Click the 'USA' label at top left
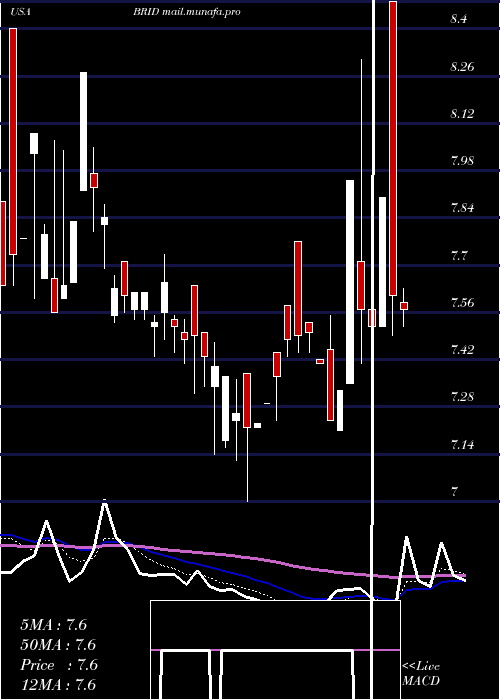Image resolution: width=500 pixels, height=700 pixels. pos(20,12)
